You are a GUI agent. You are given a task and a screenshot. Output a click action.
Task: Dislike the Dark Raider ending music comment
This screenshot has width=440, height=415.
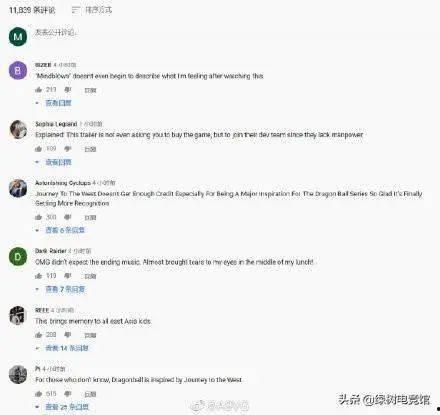point(68,276)
